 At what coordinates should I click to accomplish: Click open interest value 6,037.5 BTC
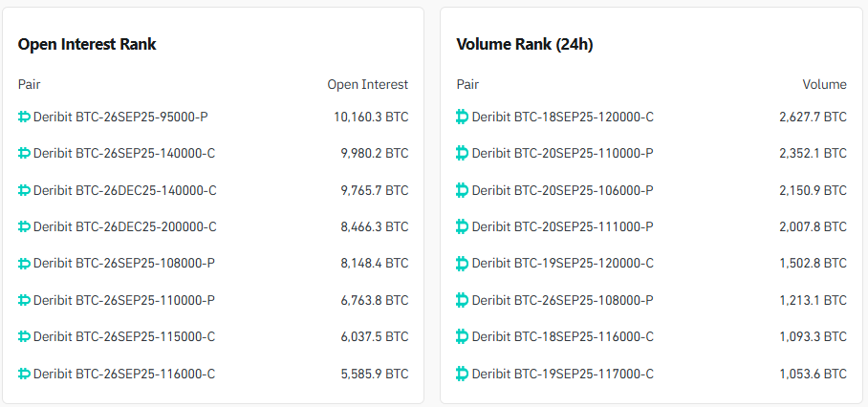[x=375, y=336]
